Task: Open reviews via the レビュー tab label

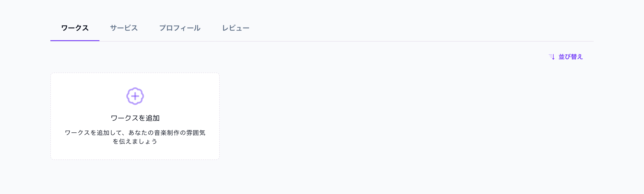Action: [x=235, y=28]
